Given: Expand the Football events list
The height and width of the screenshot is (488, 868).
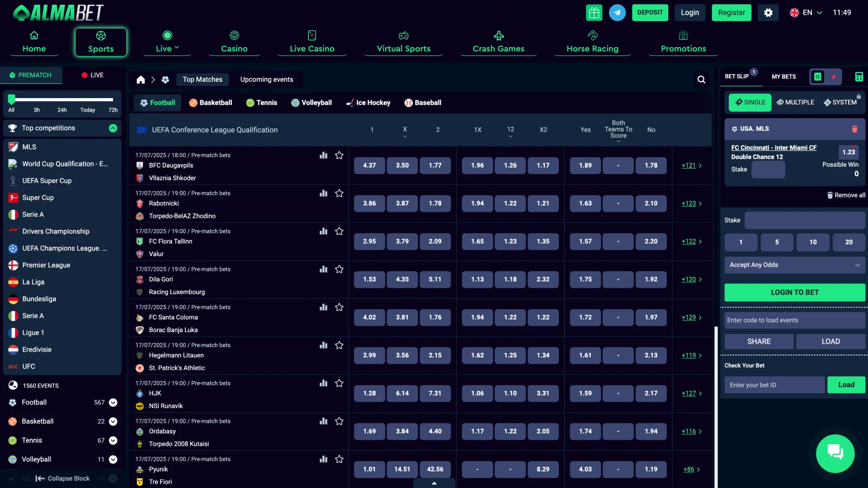Looking at the screenshot, I should [x=113, y=403].
